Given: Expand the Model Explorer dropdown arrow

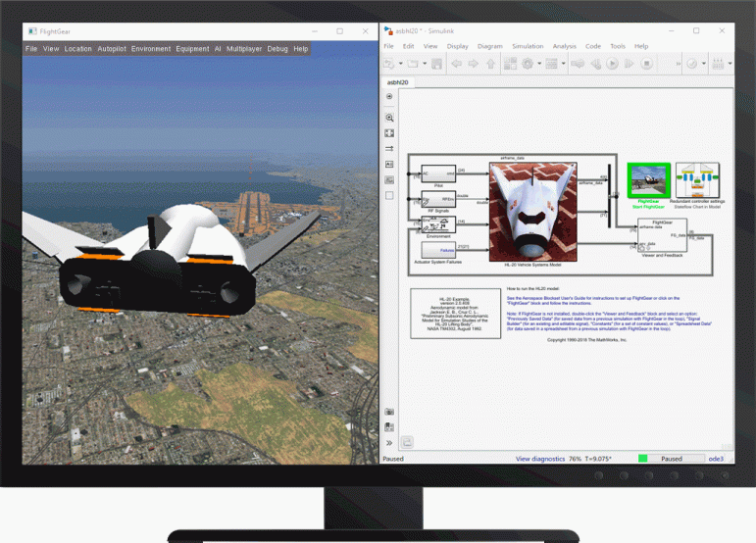Looking at the screenshot, I should 563,64.
